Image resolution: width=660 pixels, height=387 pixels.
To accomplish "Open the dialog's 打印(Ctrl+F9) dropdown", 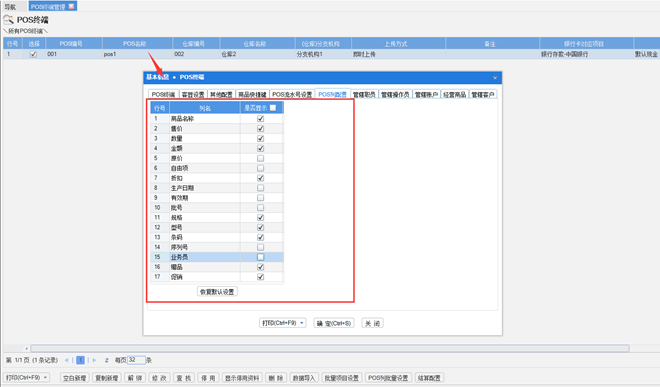I will click(x=302, y=323).
